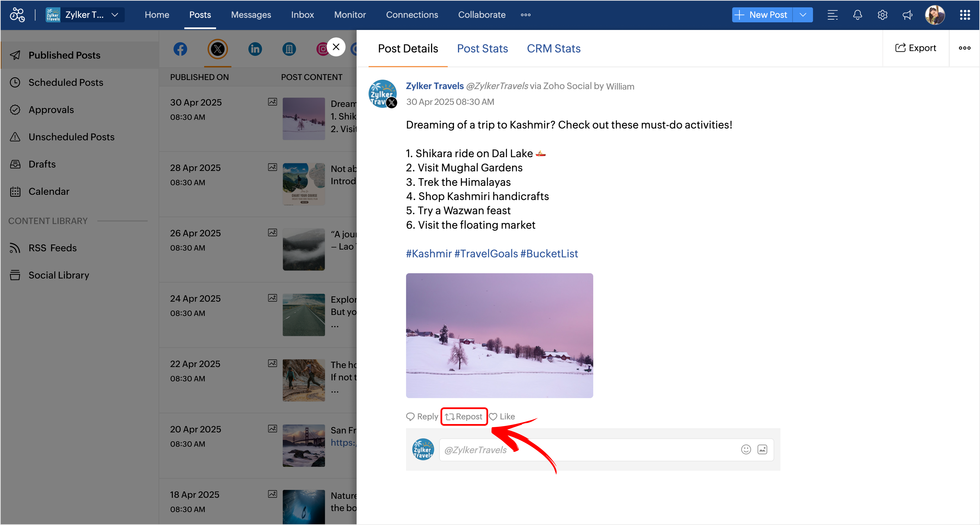Expand the New Post dropdown arrow

coord(803,15)
